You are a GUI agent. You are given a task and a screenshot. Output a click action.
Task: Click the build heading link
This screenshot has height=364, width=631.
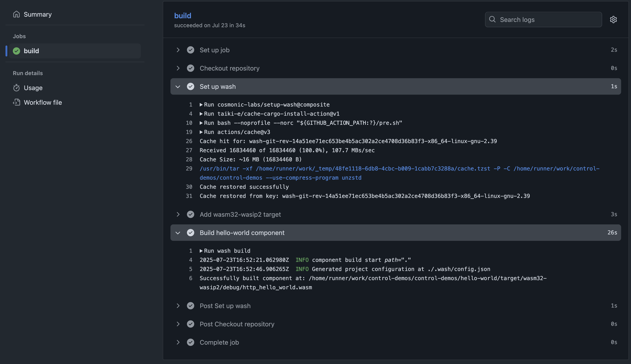(x=182, y=16)
